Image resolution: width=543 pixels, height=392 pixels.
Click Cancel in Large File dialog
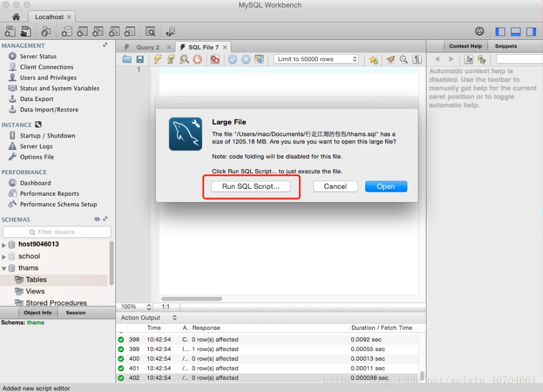335,186
